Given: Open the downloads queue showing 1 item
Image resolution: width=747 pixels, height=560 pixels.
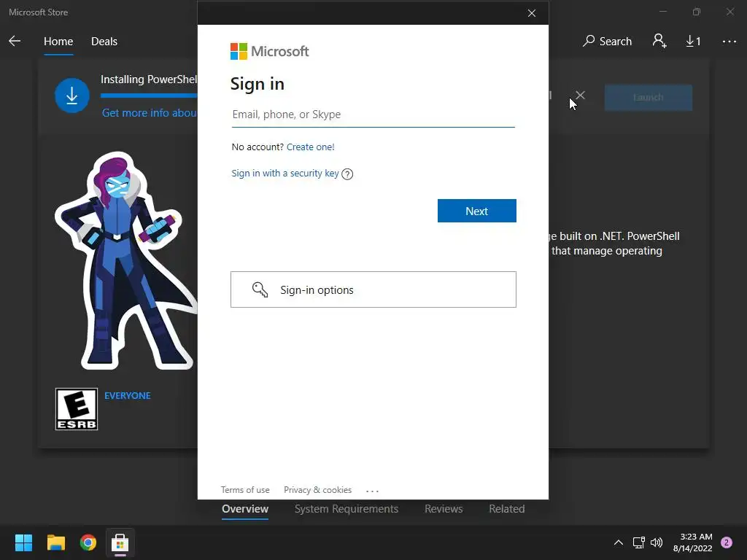Looking at the screenshot, I should click(693, 42).
